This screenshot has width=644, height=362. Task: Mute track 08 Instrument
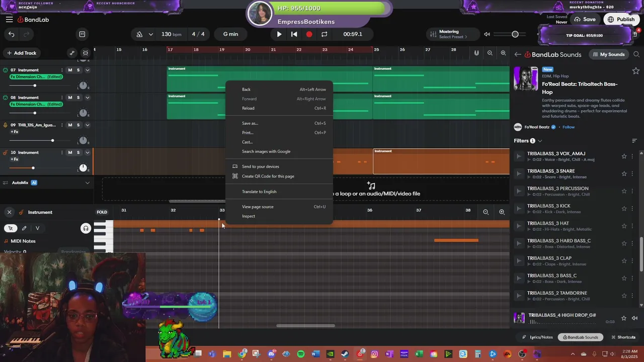(x=70, y=98)
